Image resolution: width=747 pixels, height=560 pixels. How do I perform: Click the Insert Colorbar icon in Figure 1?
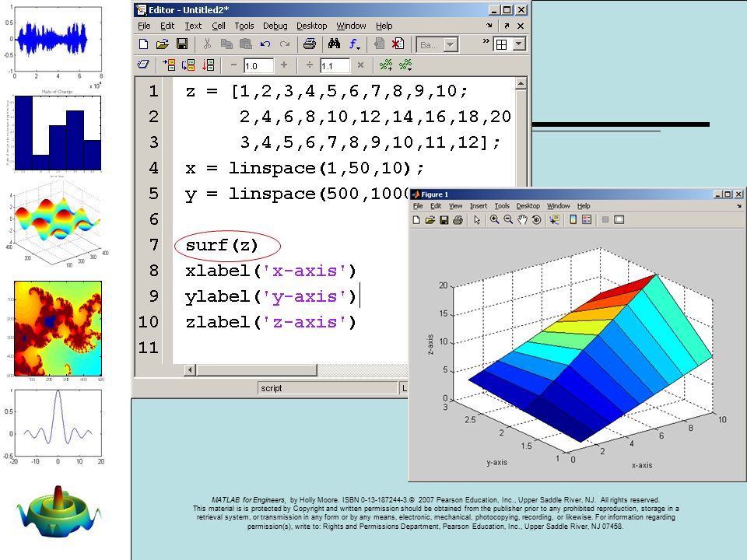pyautogui.click(x=573, y=219)
